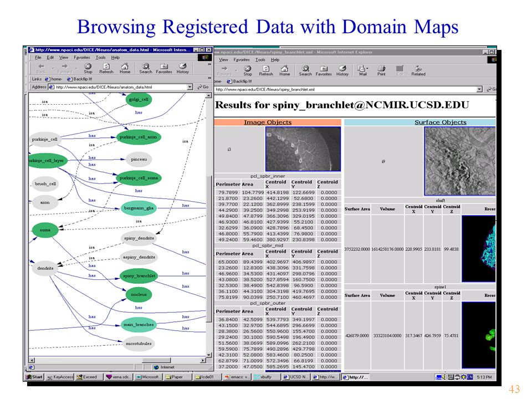Open the File menu in anatom_data window

click(38, 58)
